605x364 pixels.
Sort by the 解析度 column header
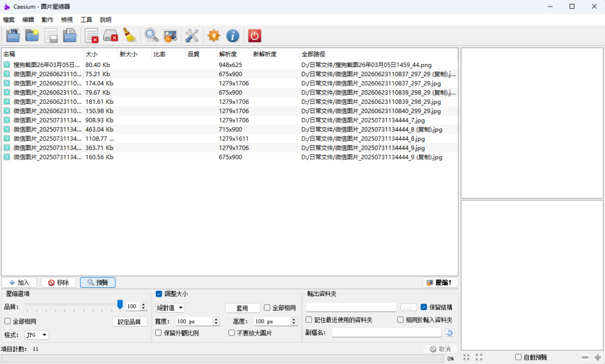pyautogui.click(x=234, y=54)
